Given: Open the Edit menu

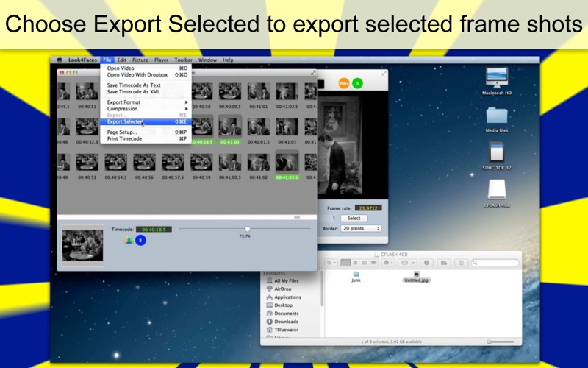Looking at the screenshot, I should 121,60.
